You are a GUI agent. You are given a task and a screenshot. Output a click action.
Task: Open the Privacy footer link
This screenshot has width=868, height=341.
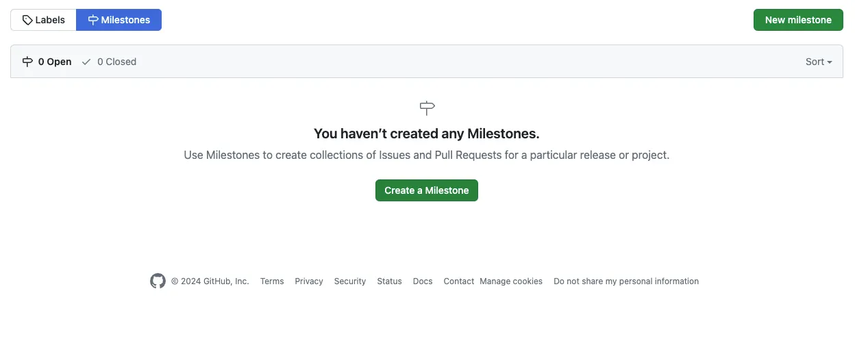tap(309, 281)
